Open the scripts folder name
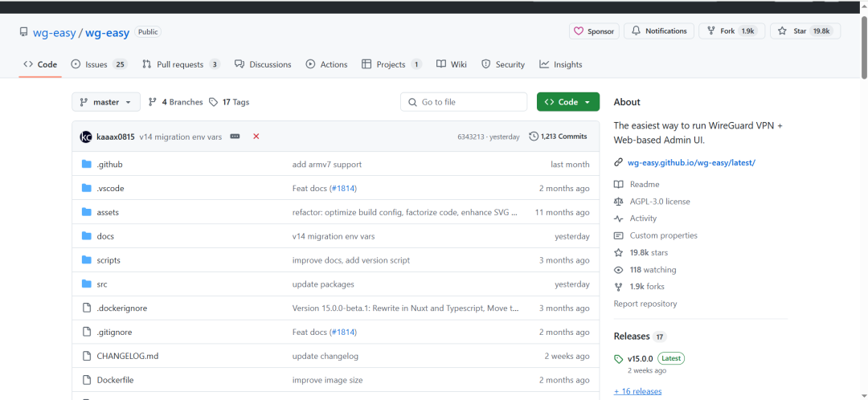Image resolution: width=868 pixels, height=400 pixels. point(108,260)
